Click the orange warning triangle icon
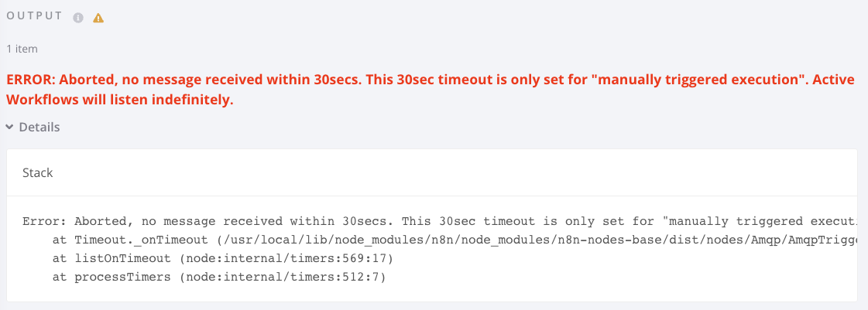The width and height of the screenshot is (868, 310). [x=98, y=18]
